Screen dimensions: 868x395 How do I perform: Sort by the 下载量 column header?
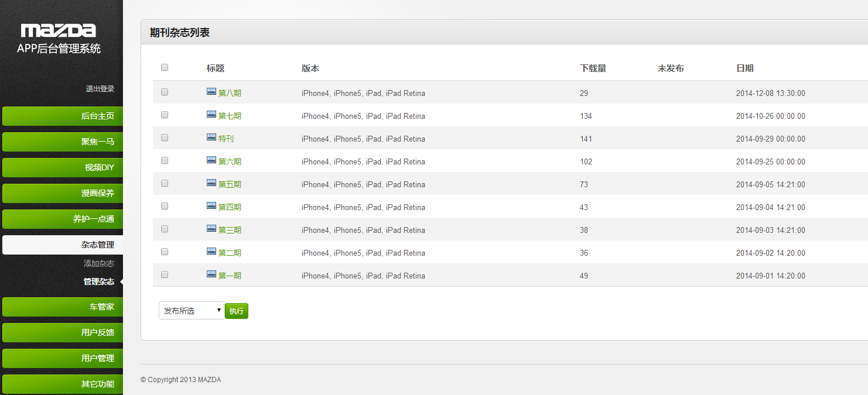[x=593, y=68]
